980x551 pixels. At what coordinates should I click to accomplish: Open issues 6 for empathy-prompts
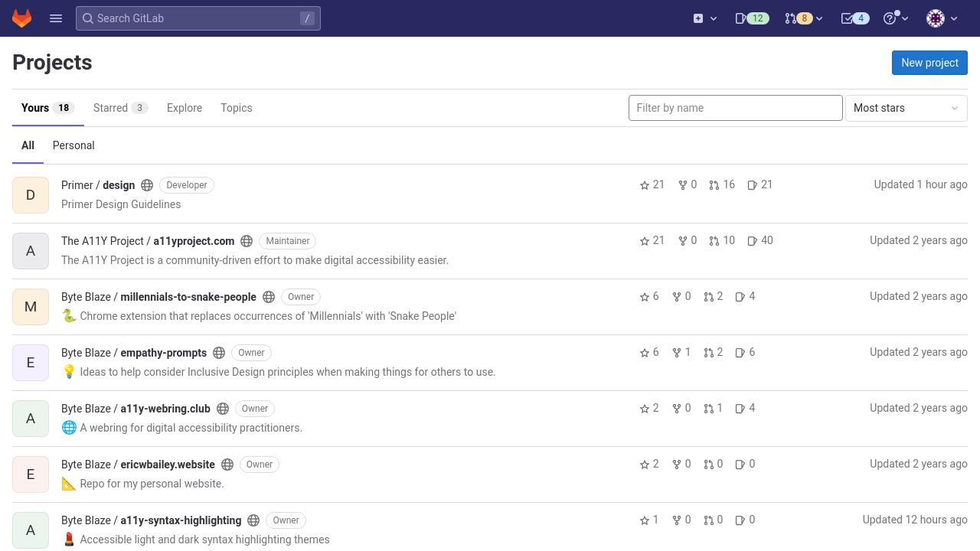coord(745,353)
